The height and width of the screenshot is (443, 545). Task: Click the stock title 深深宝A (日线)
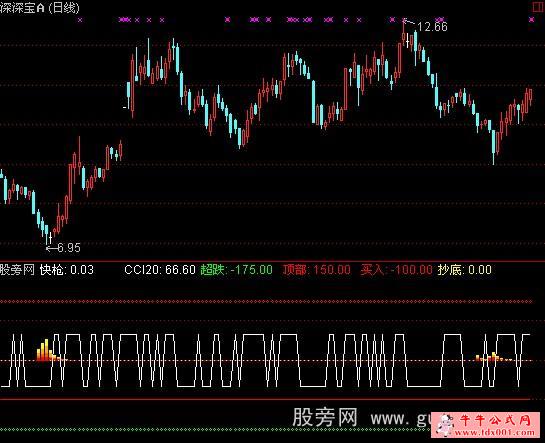40,7
